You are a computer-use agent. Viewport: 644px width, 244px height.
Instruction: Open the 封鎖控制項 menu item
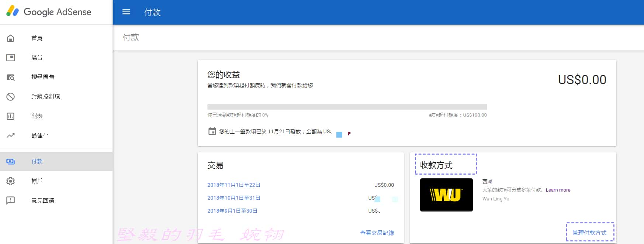(46, 97)
